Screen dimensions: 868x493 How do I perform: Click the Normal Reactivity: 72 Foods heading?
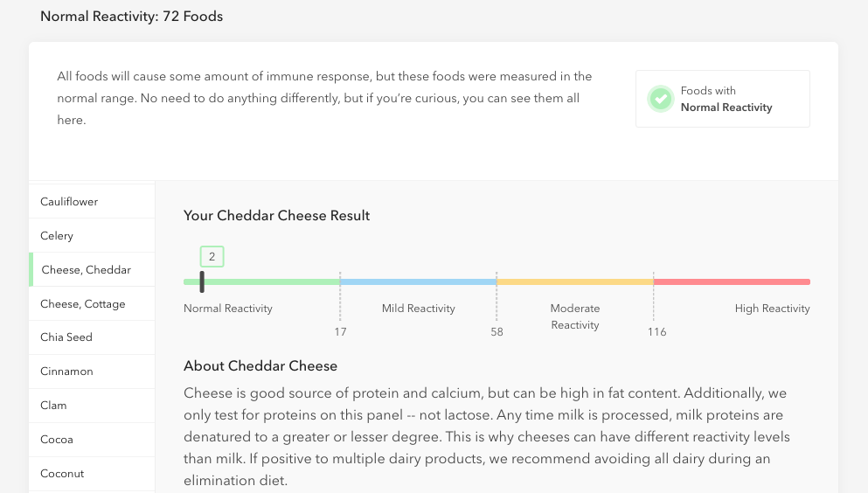[132, 17]
